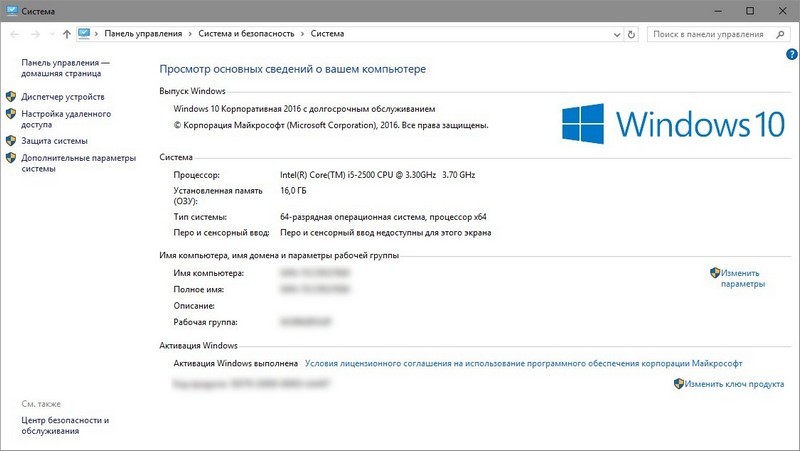Click the heading 'Просмотр основных сведений о вашем компьютере'
The width and height of the screenshot is (800, 451).
[x=292, y=69]
